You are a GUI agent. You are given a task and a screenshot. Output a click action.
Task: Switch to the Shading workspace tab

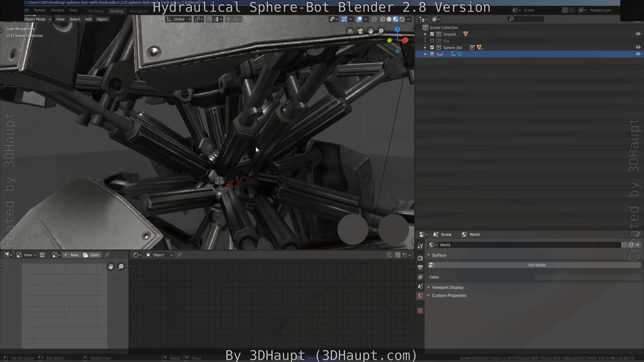click(117, 11)
